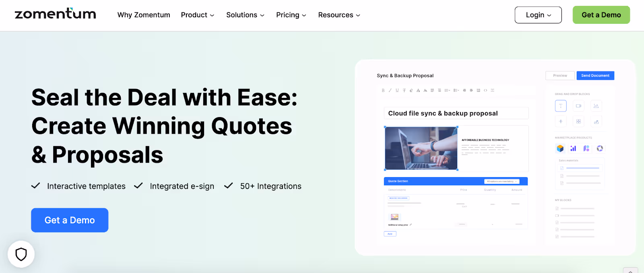Image resolution: width=644 pixels, height=273 pixels.
Task: Click the indent icon in toolbar
Action: (471, 90)
